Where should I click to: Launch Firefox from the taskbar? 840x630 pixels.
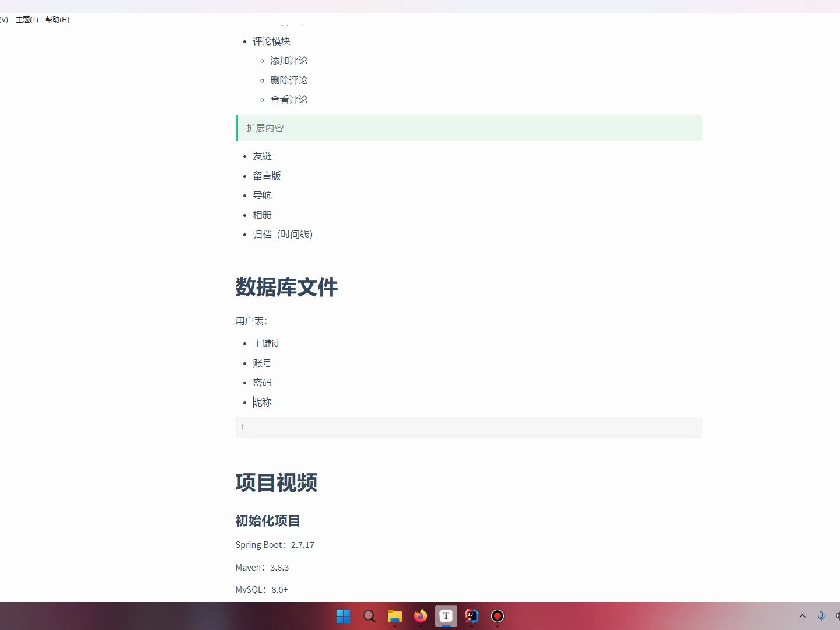coord(421,616)
